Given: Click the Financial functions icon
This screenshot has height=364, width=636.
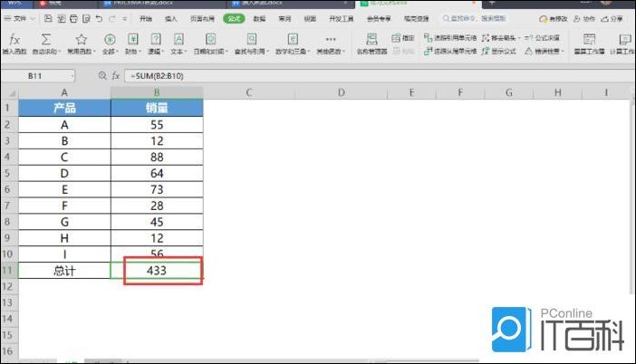Looking at the screenshot, I should tap(132, 39).
